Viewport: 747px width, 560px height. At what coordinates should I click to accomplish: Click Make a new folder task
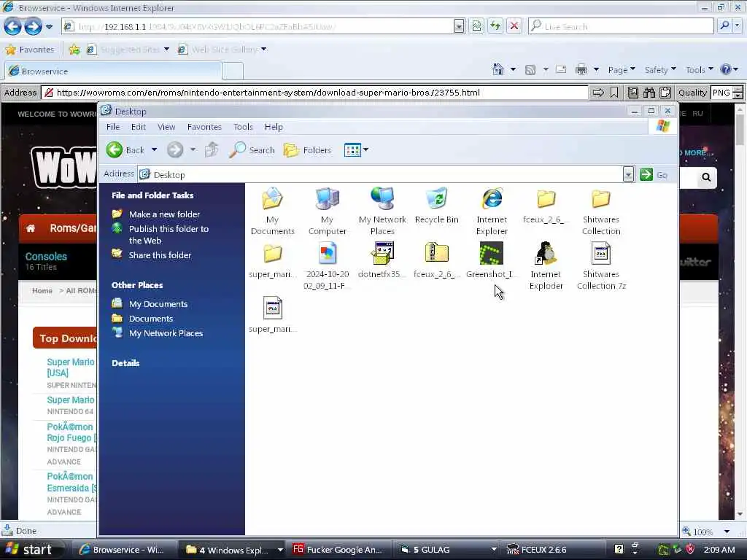point(156,214)
